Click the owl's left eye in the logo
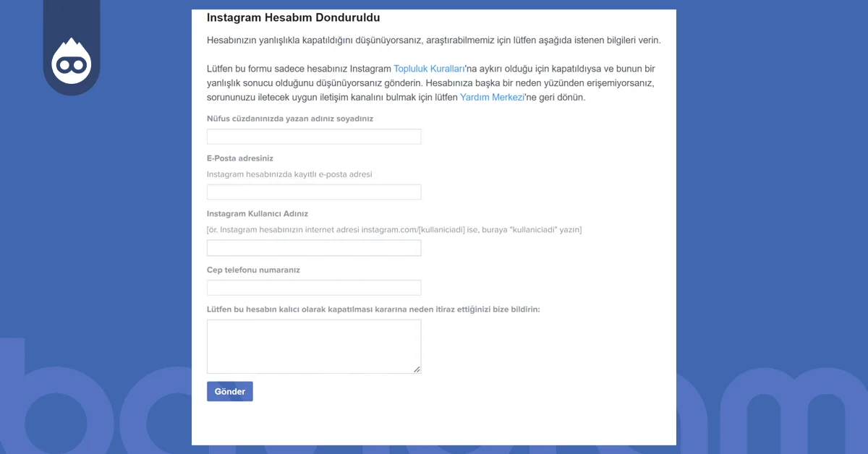This screenshot has height=454, width=868. [x=63, y=64]
